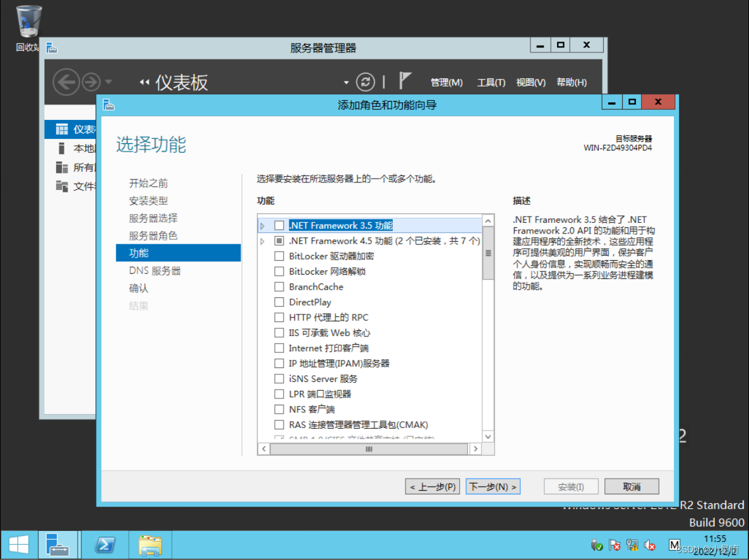Check IP 地址管理(IPAM)服务器 checkbox

tap(279, 363)
